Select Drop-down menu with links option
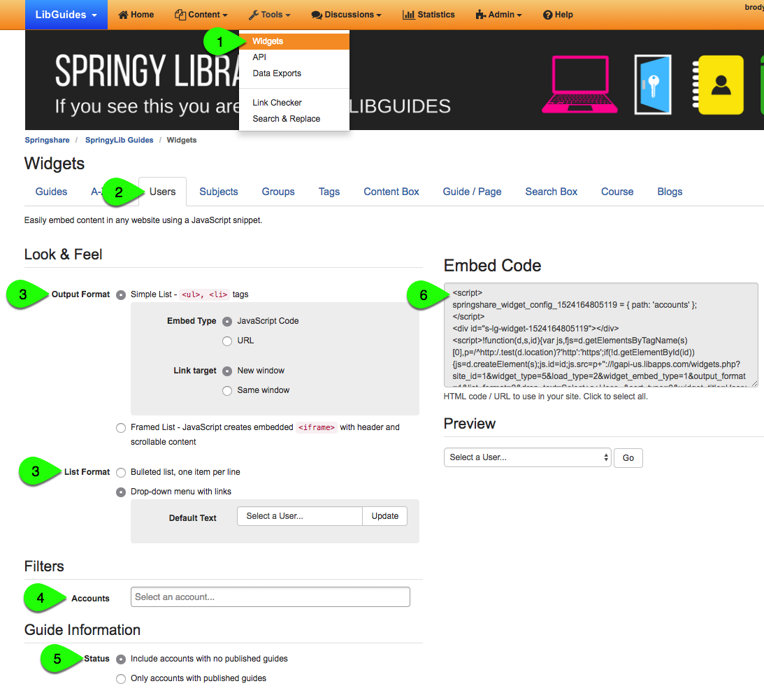The height and width of the screenshot is (700, 764). [121, 492]
